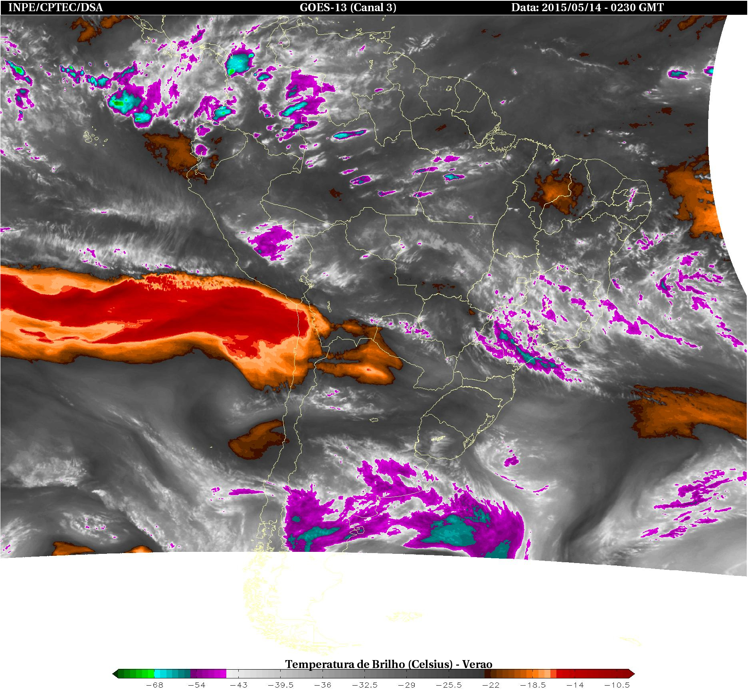This screenshot has width=748, height=700.
Task: Click the -22 colorbar tick label
Action: (x=491, y=685)
